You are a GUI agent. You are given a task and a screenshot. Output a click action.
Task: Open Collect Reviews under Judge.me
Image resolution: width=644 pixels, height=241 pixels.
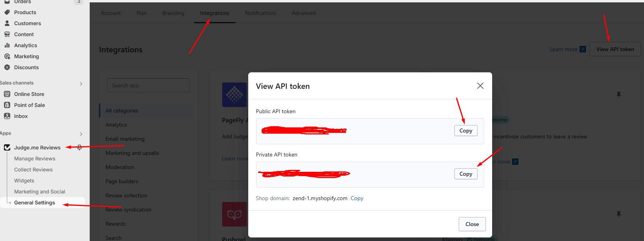pyautogui.click(x=33, y=169)
